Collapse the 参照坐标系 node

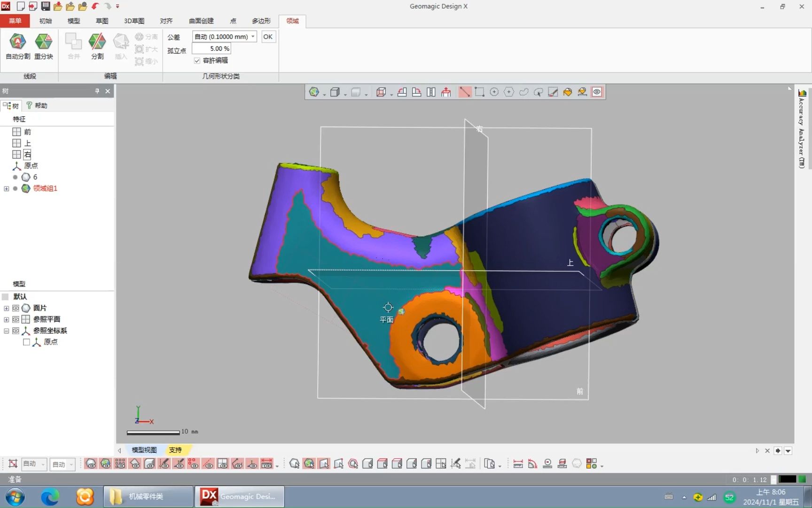tap(6, 331)
